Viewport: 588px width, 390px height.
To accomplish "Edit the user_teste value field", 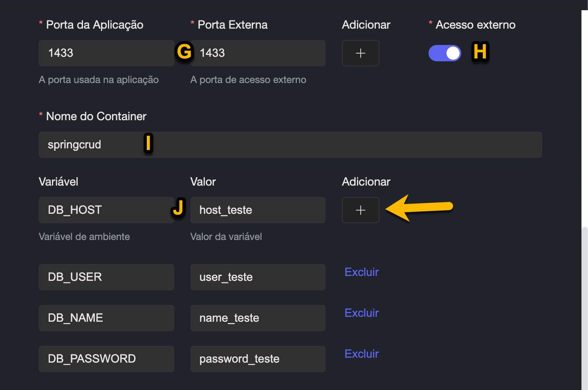I will coord(258,277).
